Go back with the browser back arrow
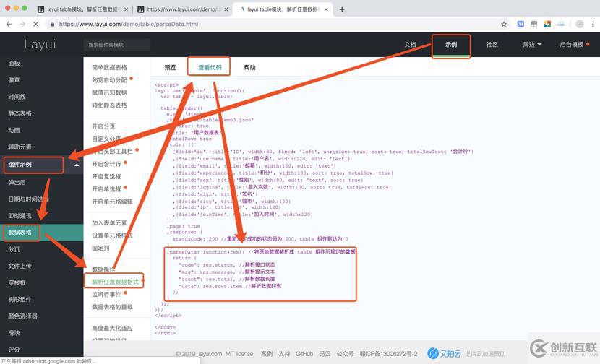Viewport: 600px width, 364px height. click(x=9, y=24)
